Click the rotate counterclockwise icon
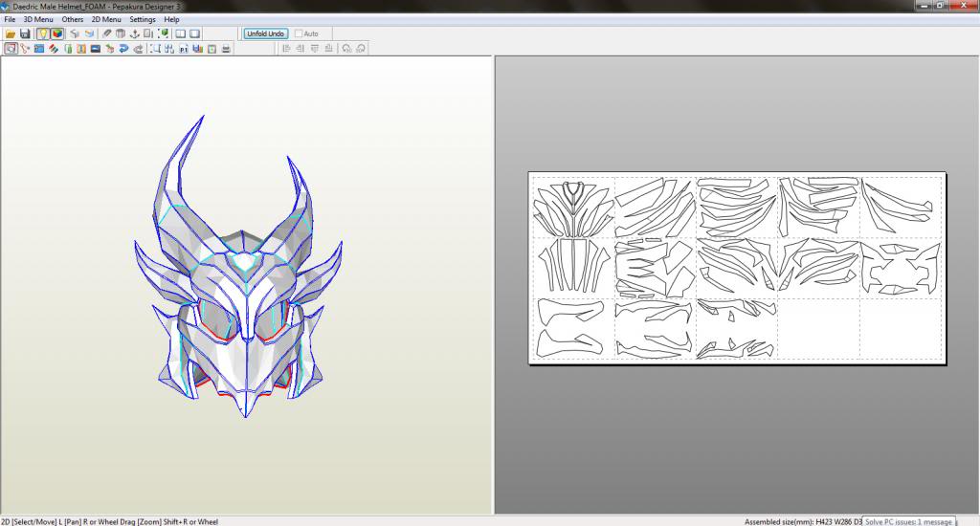Screen dimensions: 980x526 pyautogui.click(x=346, y=48)
